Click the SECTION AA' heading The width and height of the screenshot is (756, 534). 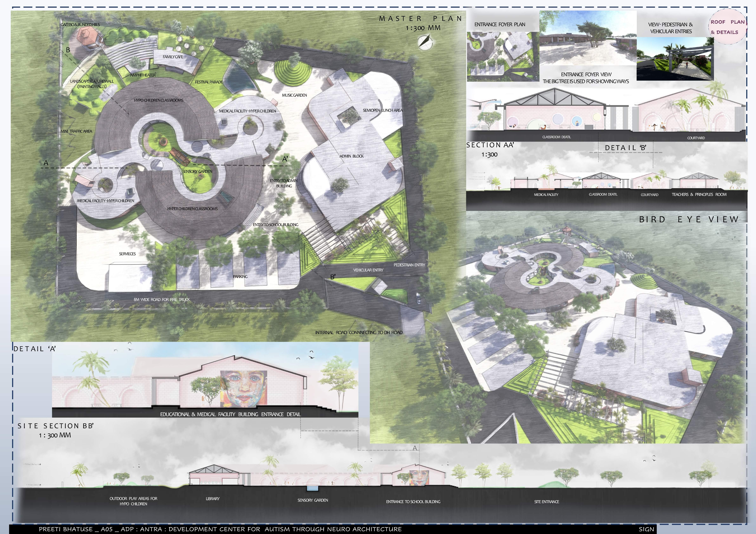point(490,145)
